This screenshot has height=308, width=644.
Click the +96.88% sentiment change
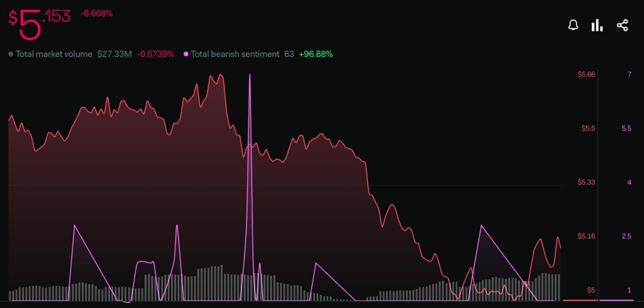[316, 54]
